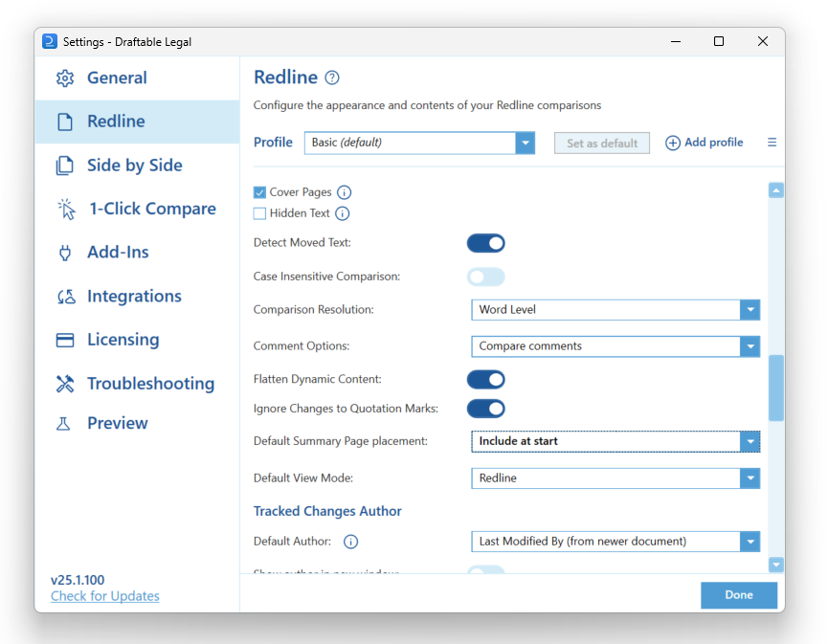This screenshot has height=644, width=828.
Task: Click the version text v25.1.100
Action: (78, 580)
